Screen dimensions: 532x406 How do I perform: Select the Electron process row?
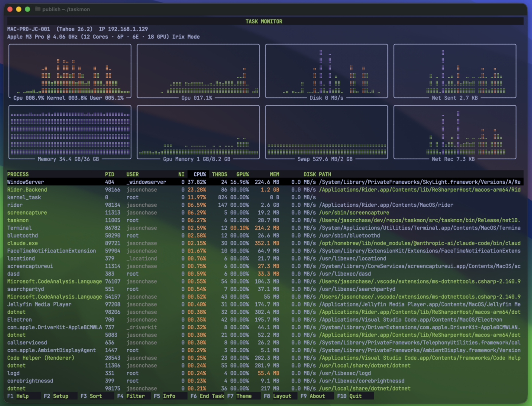[x=265, y=319]
